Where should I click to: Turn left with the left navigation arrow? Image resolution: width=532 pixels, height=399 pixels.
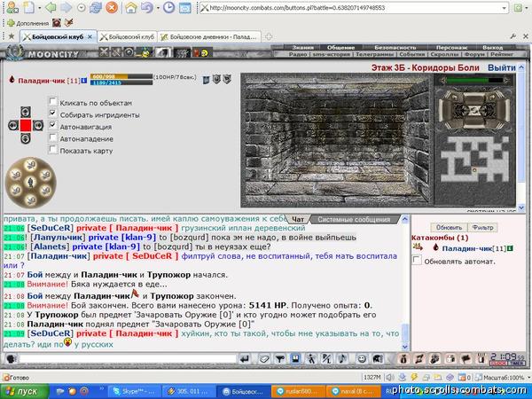click(x=13, y=125)
